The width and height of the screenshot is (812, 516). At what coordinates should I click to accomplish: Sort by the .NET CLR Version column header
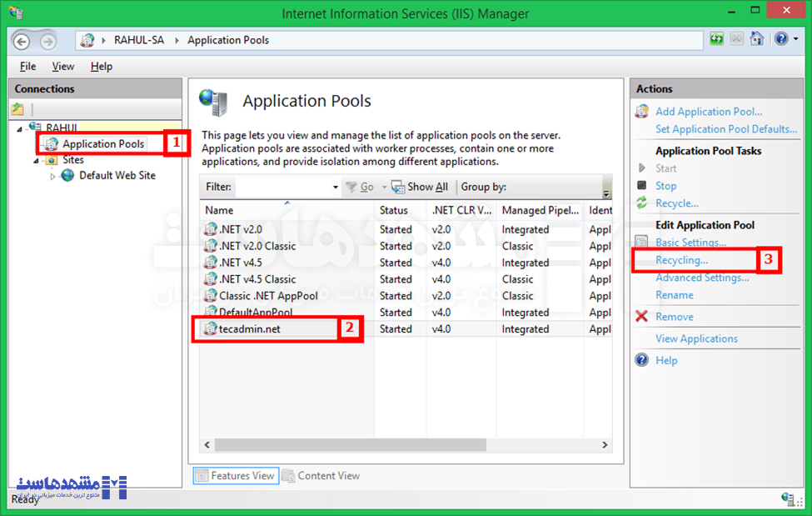(461, 210)
